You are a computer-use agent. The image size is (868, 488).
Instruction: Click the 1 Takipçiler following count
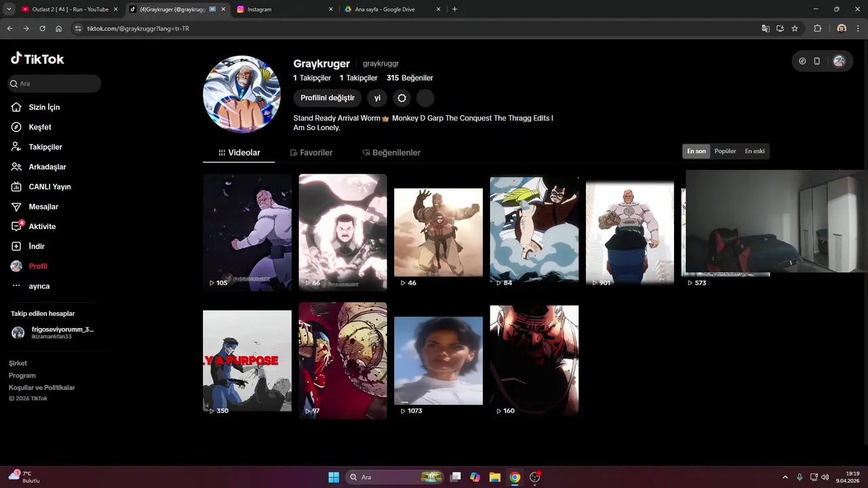[x=312, y=78]
